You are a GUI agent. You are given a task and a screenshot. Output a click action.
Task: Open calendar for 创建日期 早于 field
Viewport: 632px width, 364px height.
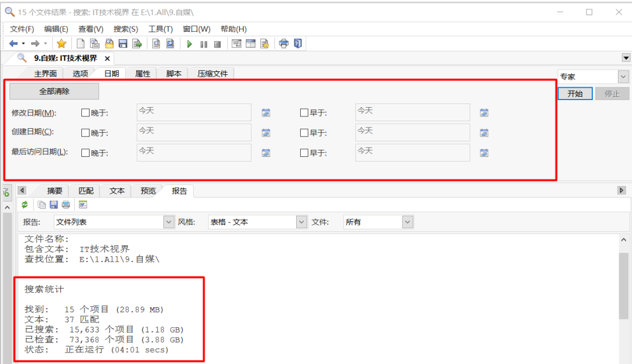(x=484, y=133)
